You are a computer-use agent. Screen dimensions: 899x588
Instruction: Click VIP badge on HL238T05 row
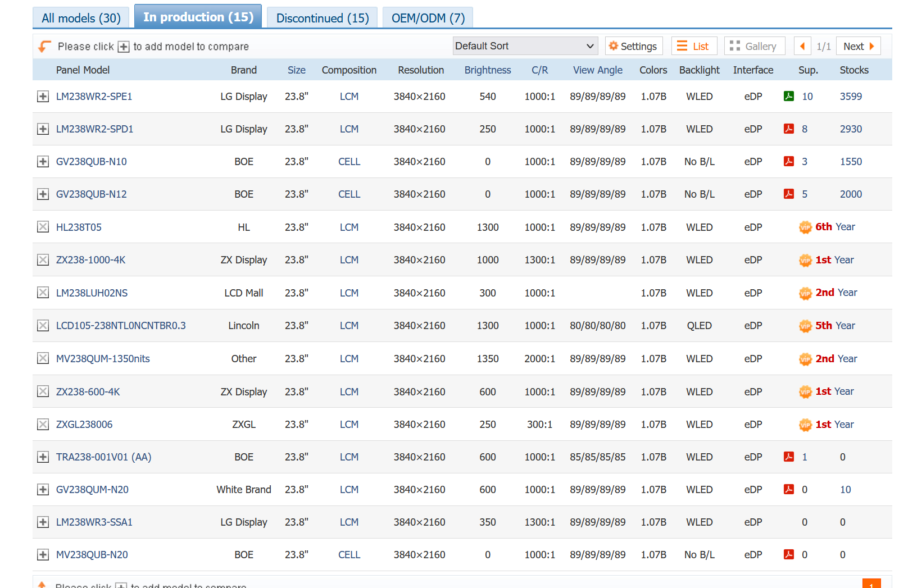(x=806, y=227)
